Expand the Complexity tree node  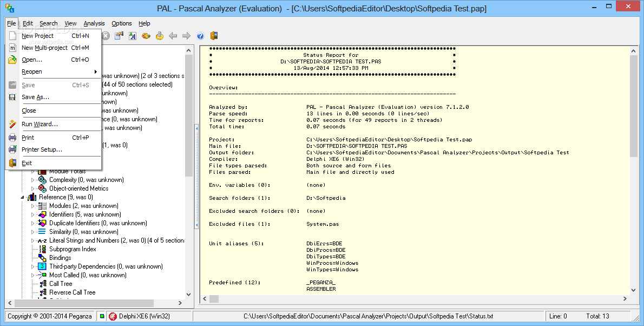coord(33,180)
